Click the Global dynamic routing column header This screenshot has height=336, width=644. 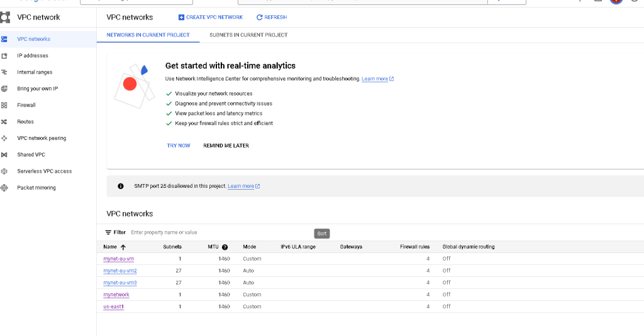coord(469,247)
